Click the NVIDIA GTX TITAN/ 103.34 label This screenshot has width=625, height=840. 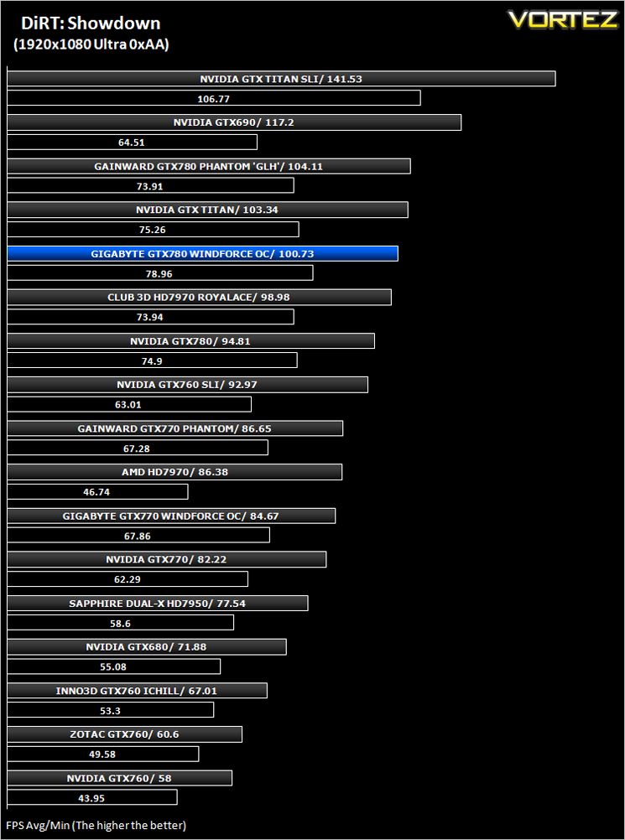(207, 210)
